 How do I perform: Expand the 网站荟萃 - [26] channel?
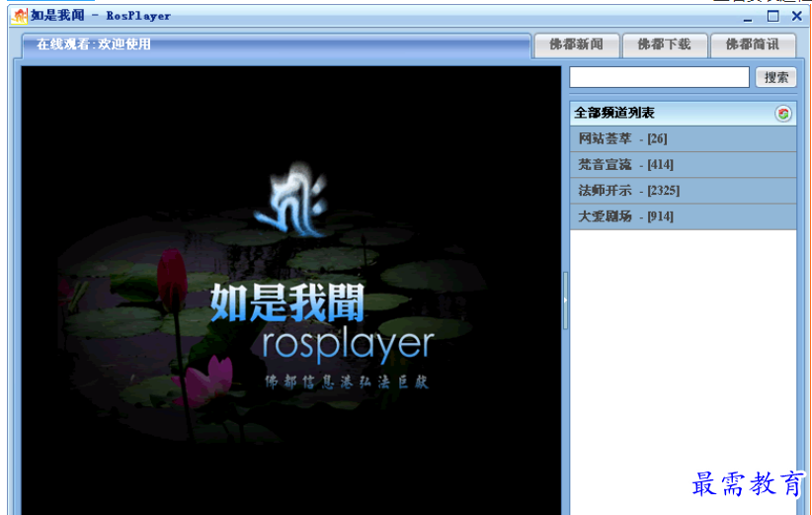683,138
